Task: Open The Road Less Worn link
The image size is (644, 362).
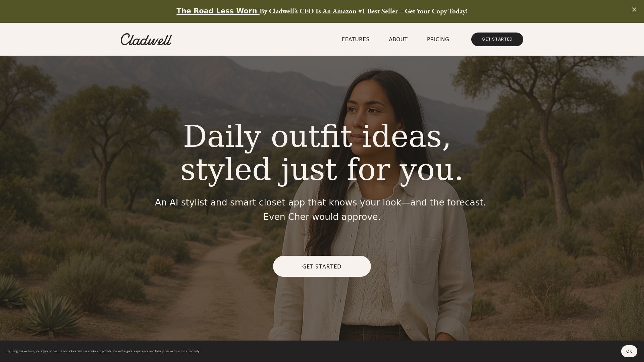Action: pos(218,11)
